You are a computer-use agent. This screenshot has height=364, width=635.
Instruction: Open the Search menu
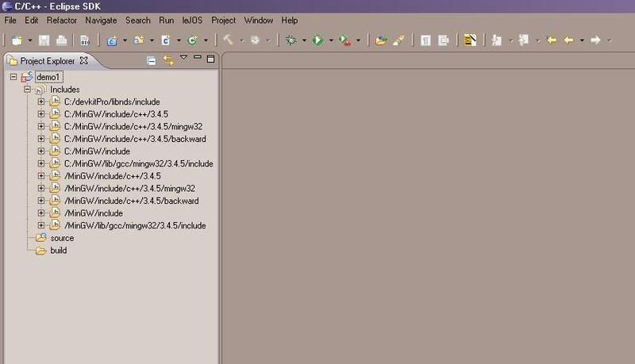(x=137, y=21)
